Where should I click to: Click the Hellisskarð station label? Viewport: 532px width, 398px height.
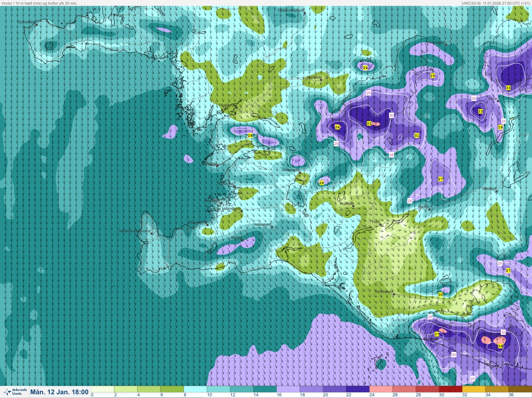tap(262, 224)
